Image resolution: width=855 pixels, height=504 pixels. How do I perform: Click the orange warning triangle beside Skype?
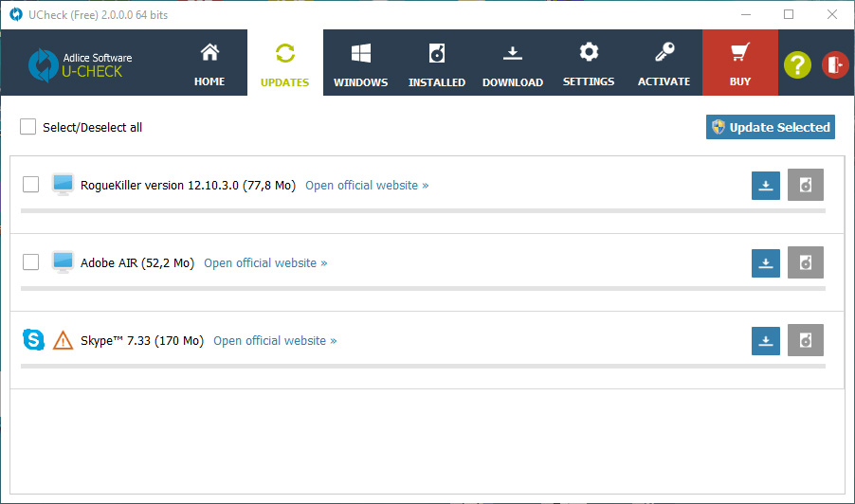pos(64,340)
